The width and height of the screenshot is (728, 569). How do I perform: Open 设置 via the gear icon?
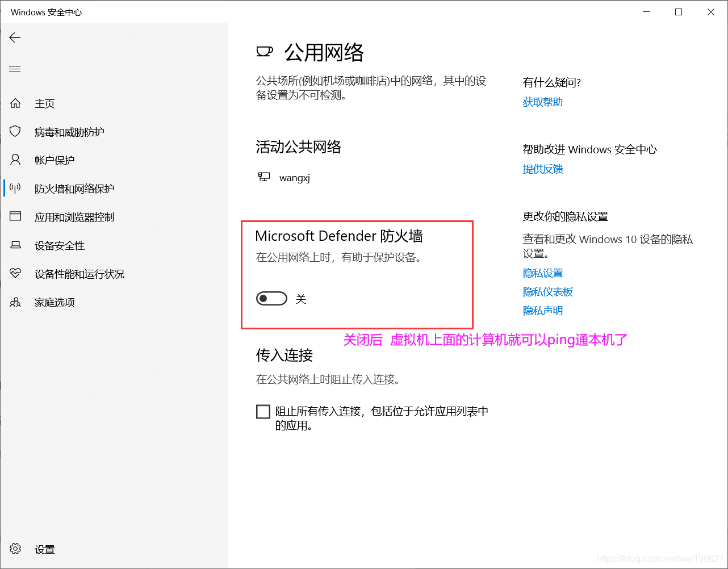click(16, 549)
